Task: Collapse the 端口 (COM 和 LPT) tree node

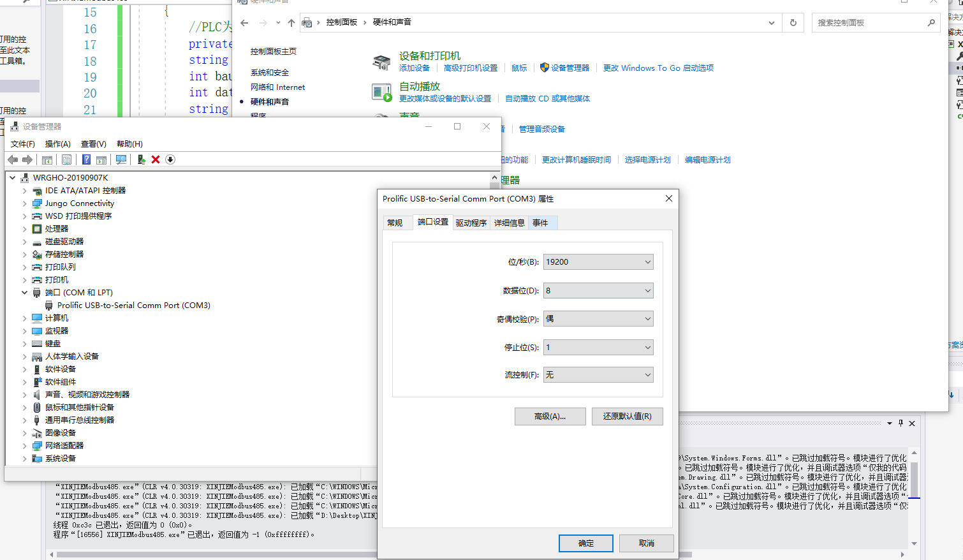Action: coord(25,293)
